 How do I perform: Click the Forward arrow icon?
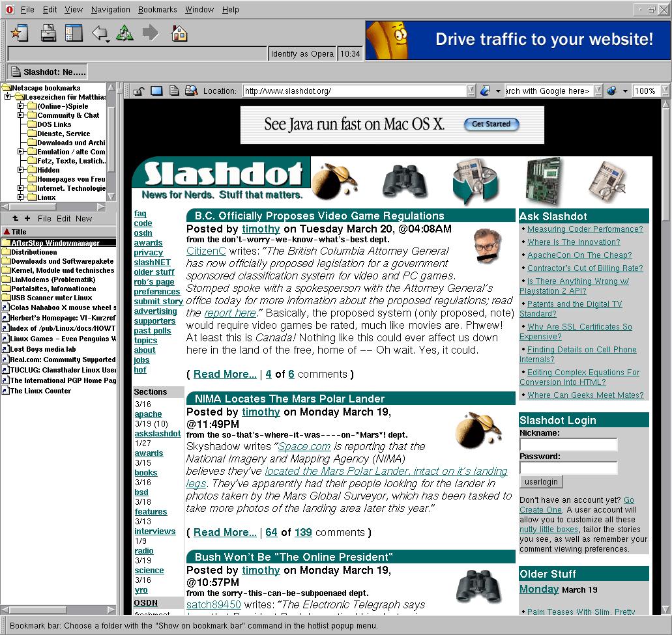point(151,33)
